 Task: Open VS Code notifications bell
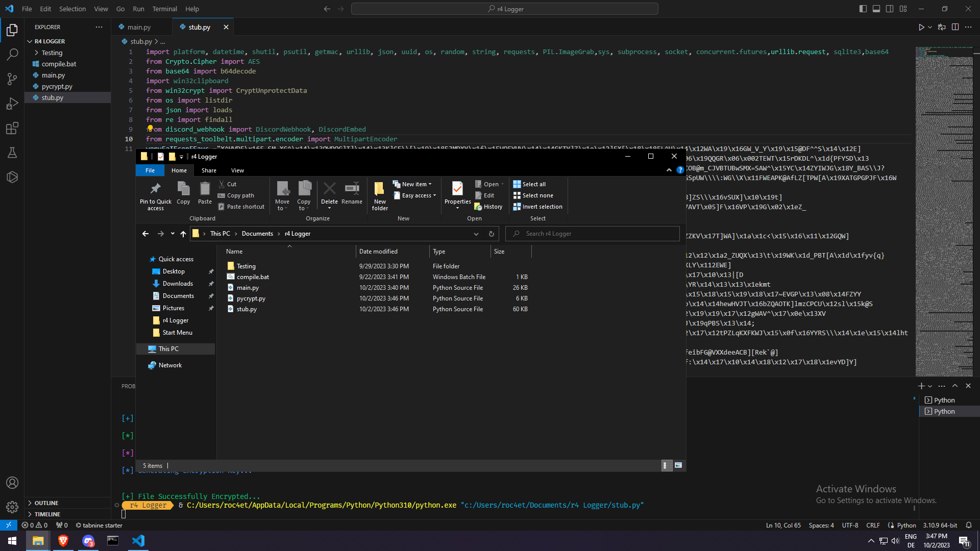point(969,525)
